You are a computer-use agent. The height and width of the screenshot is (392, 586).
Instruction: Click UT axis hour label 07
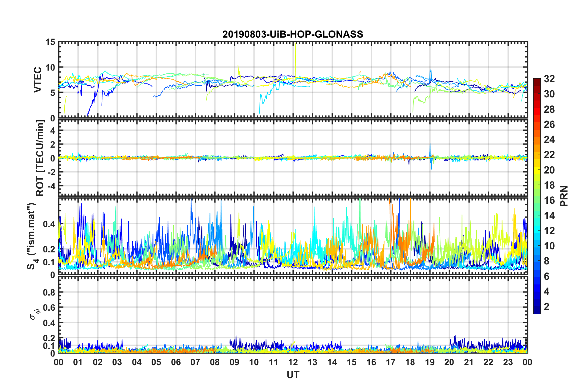tap(195, 362)
